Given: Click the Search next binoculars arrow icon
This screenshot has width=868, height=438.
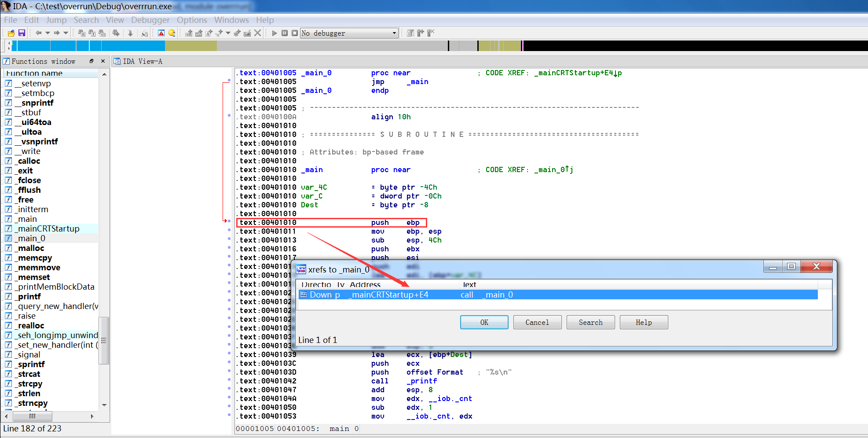Looking at the screenshot, I should tap(116, 33).
